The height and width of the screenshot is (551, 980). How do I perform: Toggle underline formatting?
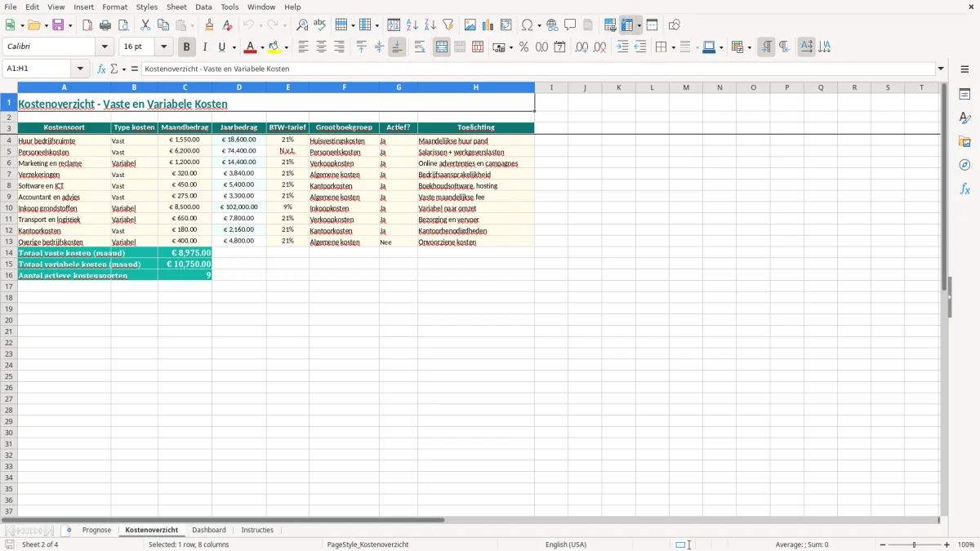[221, 47]
